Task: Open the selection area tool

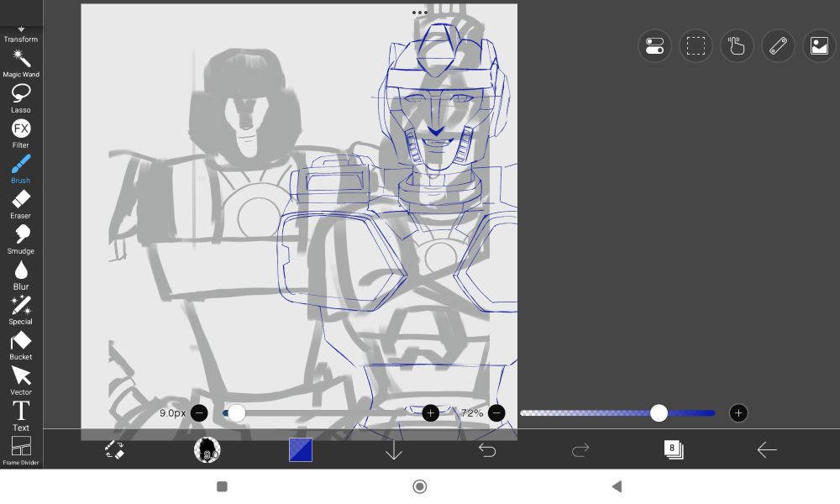Action: (696, 45)
